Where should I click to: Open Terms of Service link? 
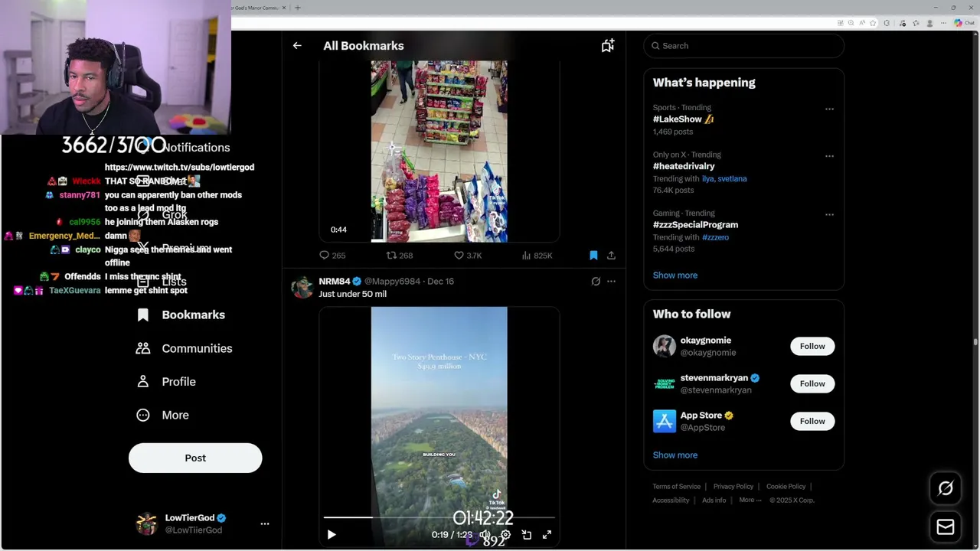point(676,487)
